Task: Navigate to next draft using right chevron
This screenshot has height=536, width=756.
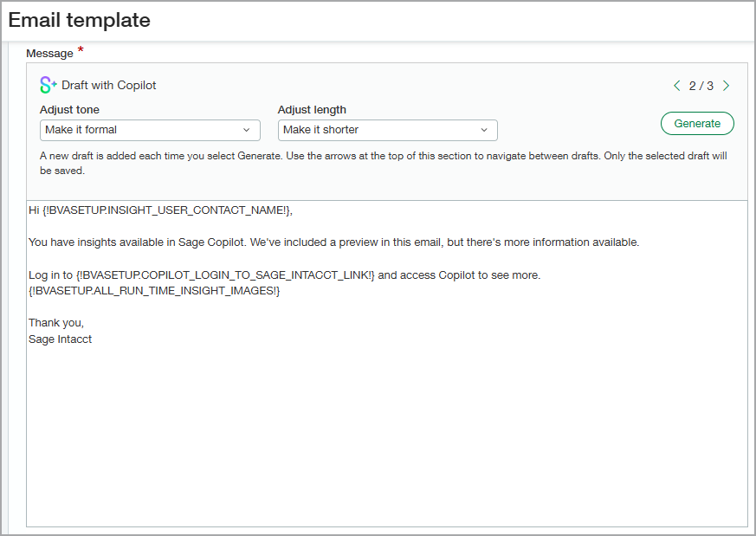Action: coord(727,85)
